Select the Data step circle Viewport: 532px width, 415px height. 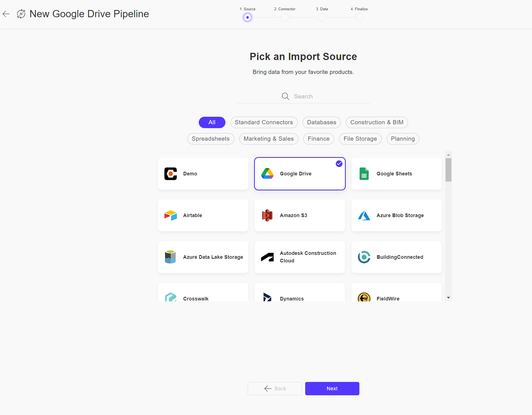click(322, 17)
